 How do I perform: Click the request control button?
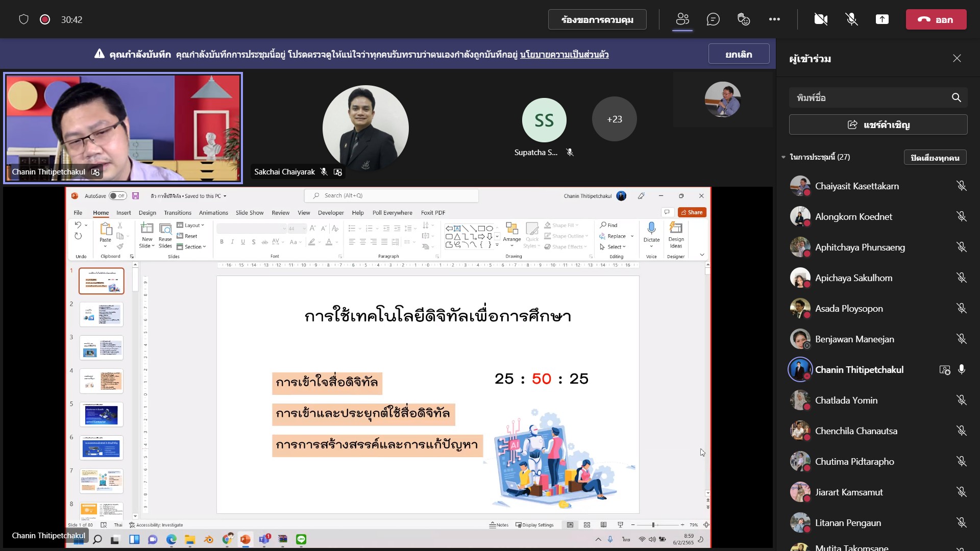597,19
